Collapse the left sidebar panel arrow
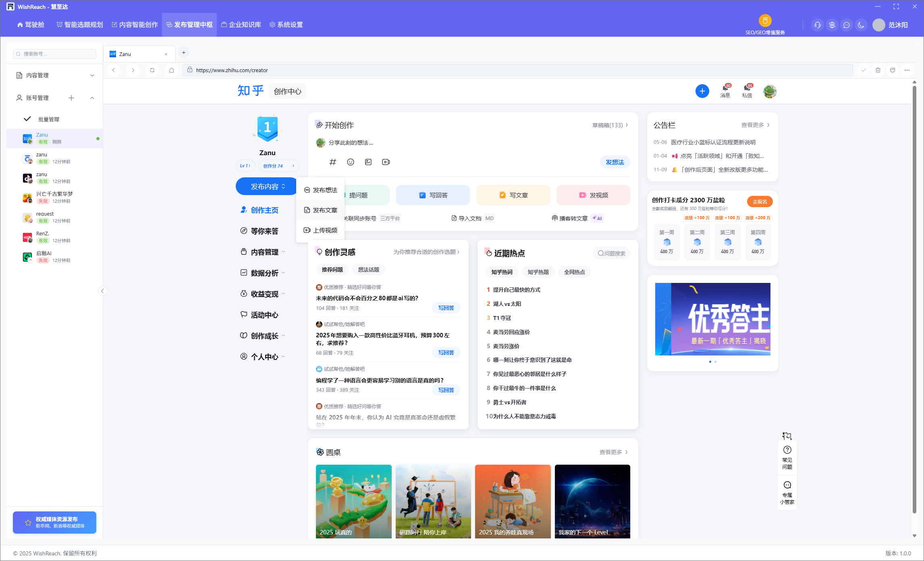The width and height of the screenshot is (924, 561). [103, 291]
